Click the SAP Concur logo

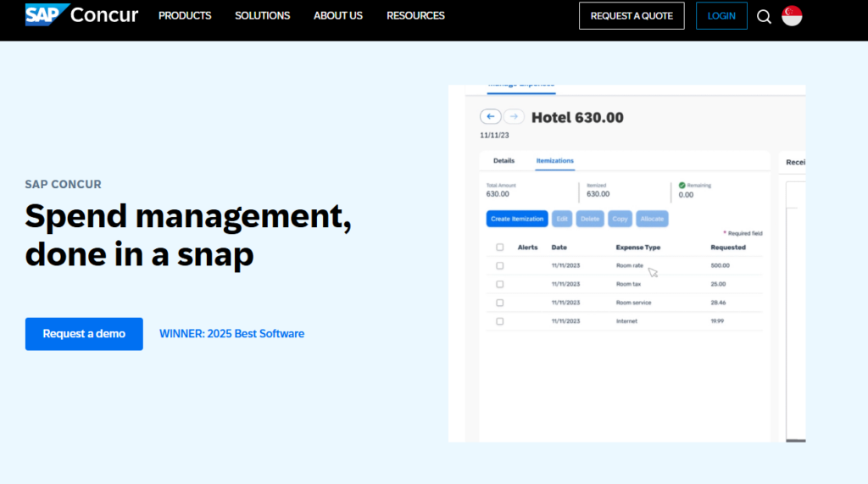[x=81, y=15]
